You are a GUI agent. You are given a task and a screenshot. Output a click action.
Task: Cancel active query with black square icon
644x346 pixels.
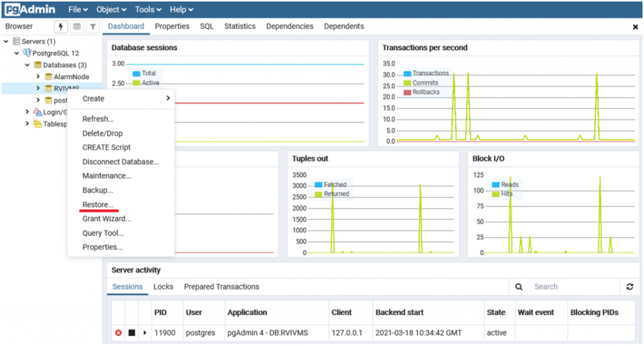(x=132, y=332)
